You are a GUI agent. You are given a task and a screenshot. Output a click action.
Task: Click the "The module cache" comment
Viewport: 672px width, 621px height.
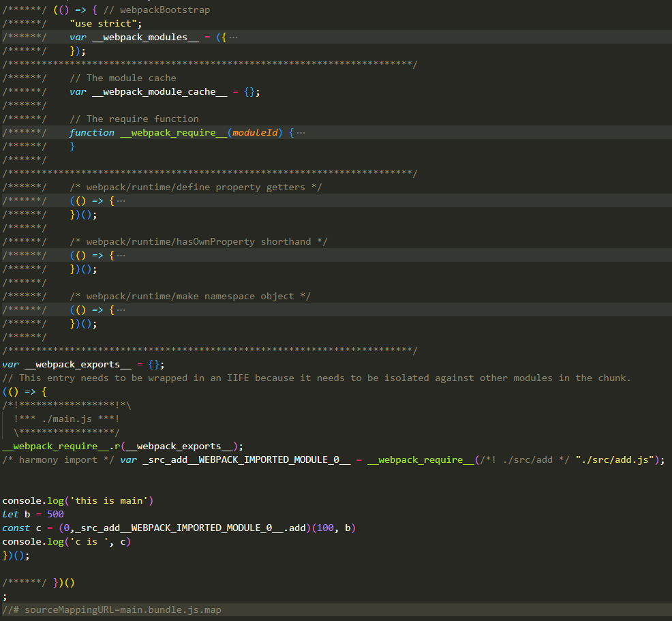(123, 78)
